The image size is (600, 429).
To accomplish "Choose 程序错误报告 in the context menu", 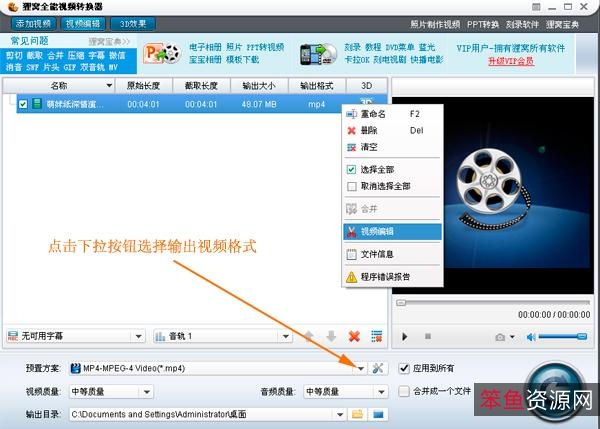I will (x=393, y=277).
